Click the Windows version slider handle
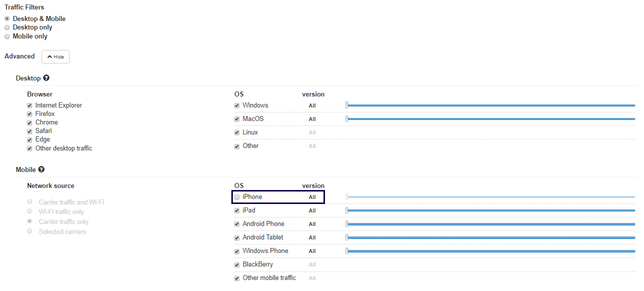The image size is (644, 291). pos(347,105)
